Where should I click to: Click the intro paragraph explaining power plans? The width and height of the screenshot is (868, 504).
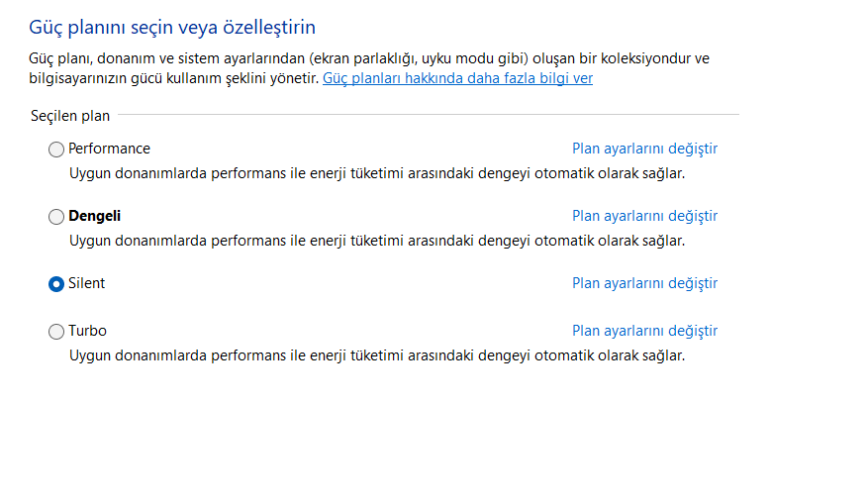368,58
